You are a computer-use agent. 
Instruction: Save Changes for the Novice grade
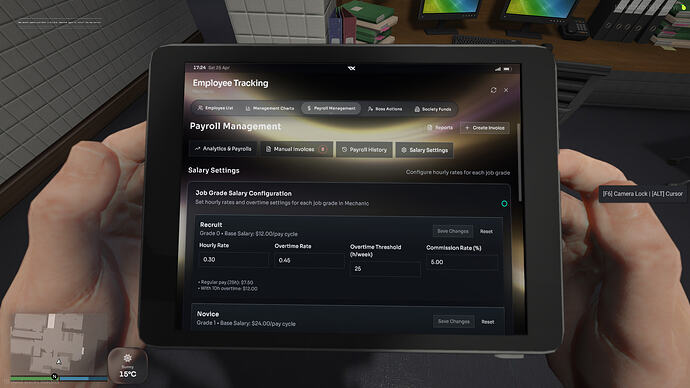coord(454,321)
